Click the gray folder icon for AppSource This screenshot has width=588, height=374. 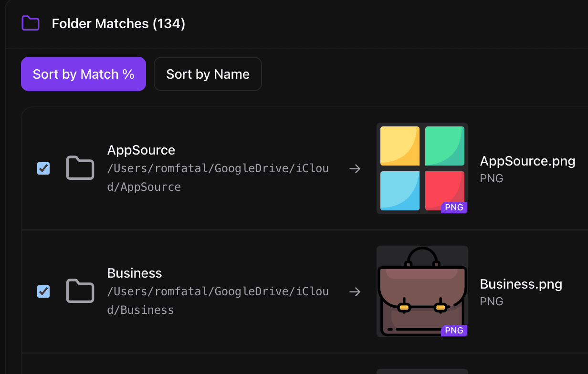tap(80, 168)
